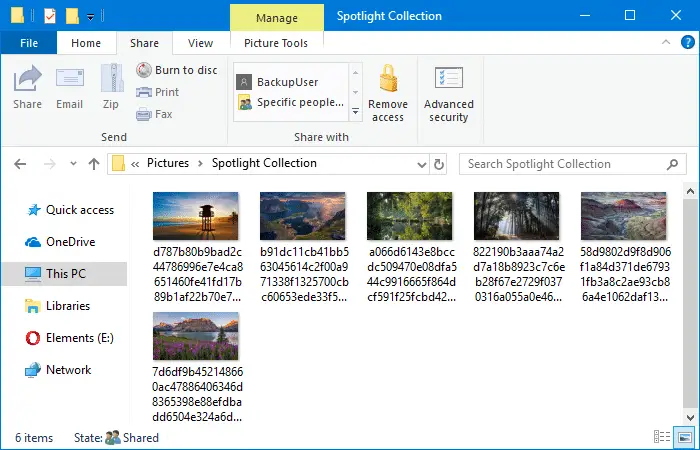Select Network in navigation pane
Image resolution: width=700 pixels, height=450 pixels.
click(x=58, y=370)
